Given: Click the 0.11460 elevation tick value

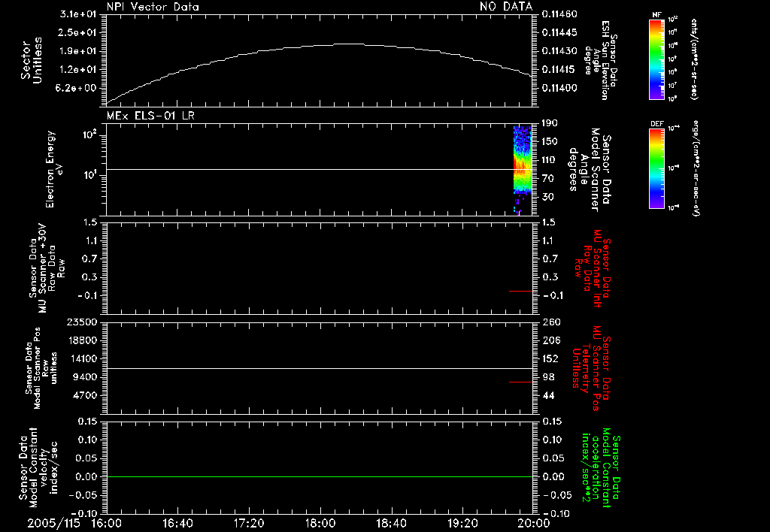Looking at the screenshot, I should [559, 14].
